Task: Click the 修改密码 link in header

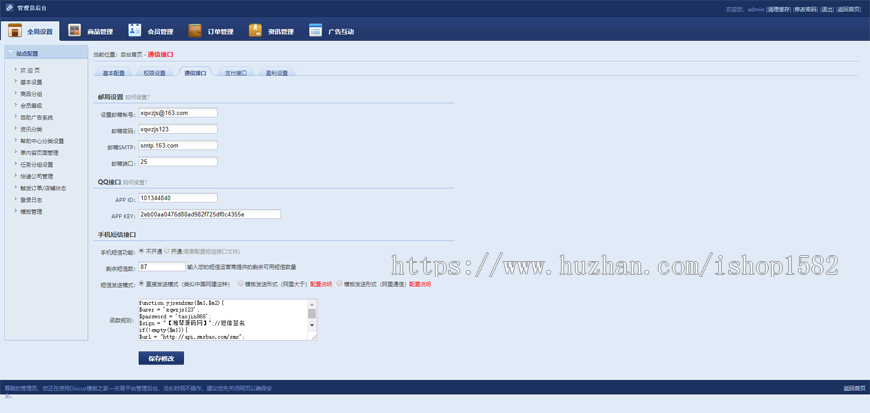Action: [x=805, y=9]
